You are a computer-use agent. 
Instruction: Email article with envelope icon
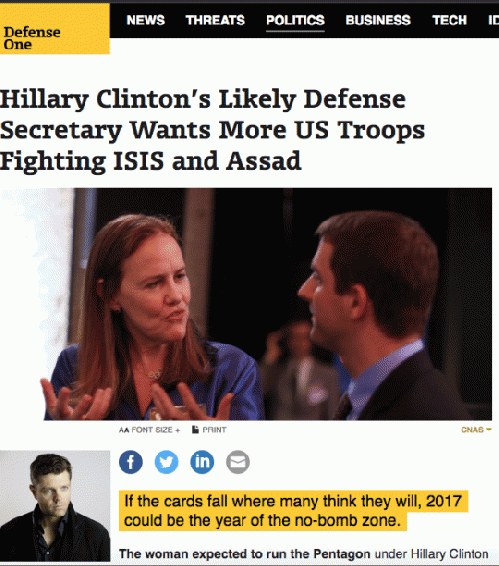tap(238, 462)
